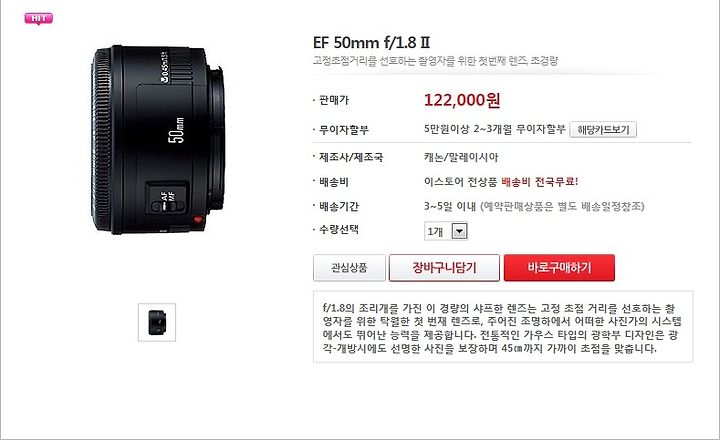
Task: Click the main lens product image
Action: point(158,140)
